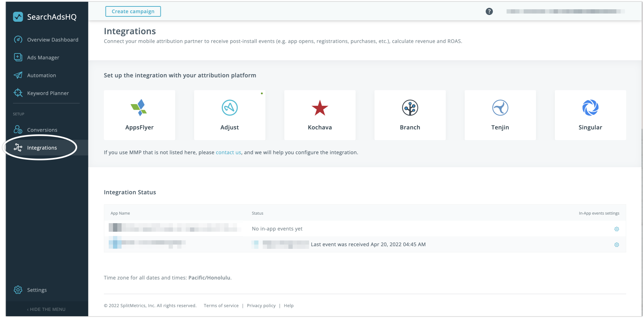This screenshot has height=318, width=644.
Task: Collapse sidebar with HIDE THE MENU
Action: pos(46,309)
